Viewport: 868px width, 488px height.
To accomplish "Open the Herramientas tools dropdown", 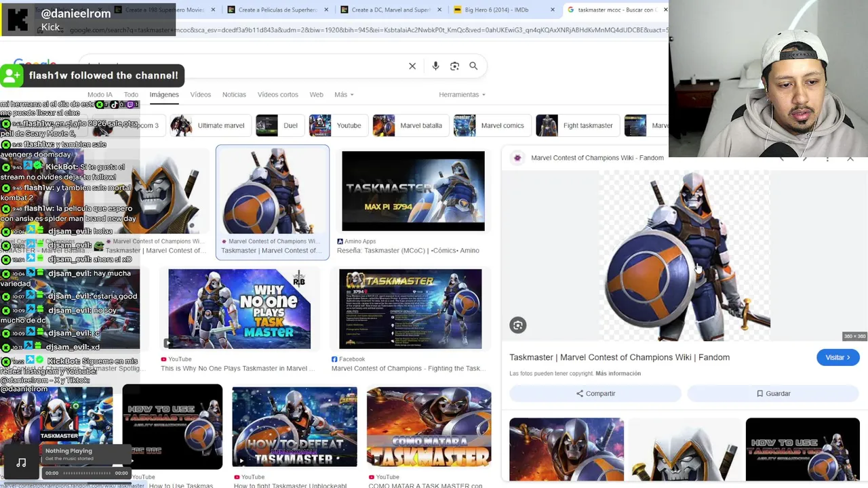I will [x=462, y=94].
